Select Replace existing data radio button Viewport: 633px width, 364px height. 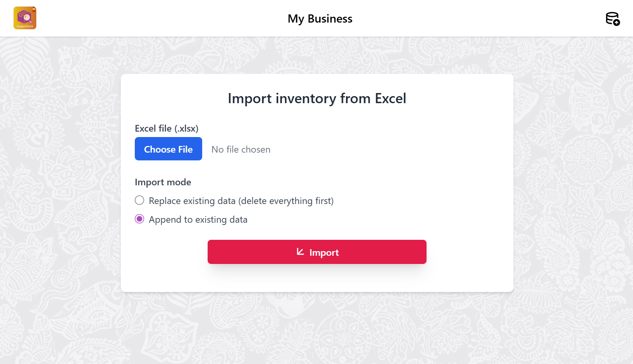(x=139, y=200)
